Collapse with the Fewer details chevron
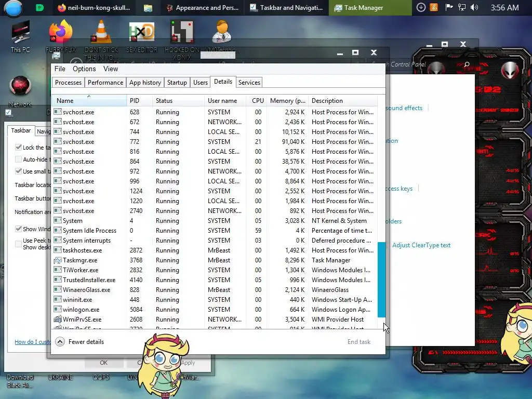532x399 pixels. (60, 342)
